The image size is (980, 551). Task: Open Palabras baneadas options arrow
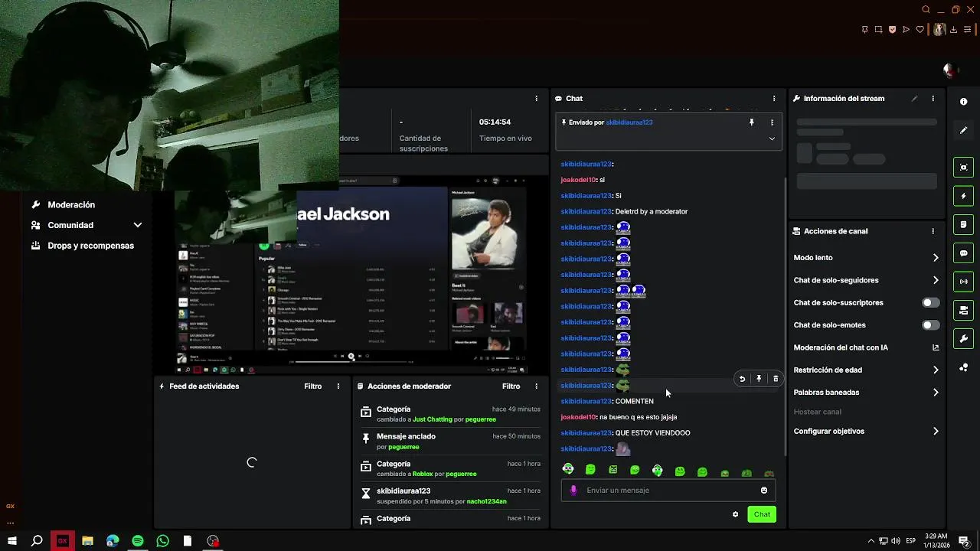point(936,393)
